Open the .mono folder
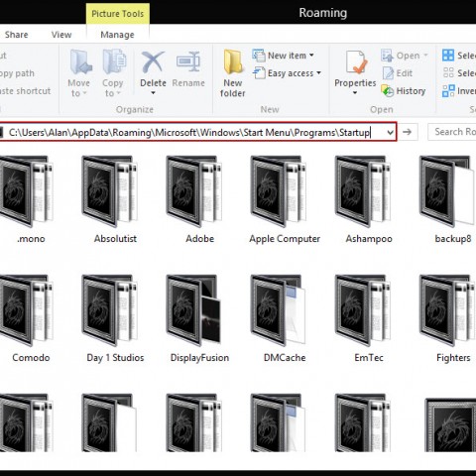 point(27,199)
